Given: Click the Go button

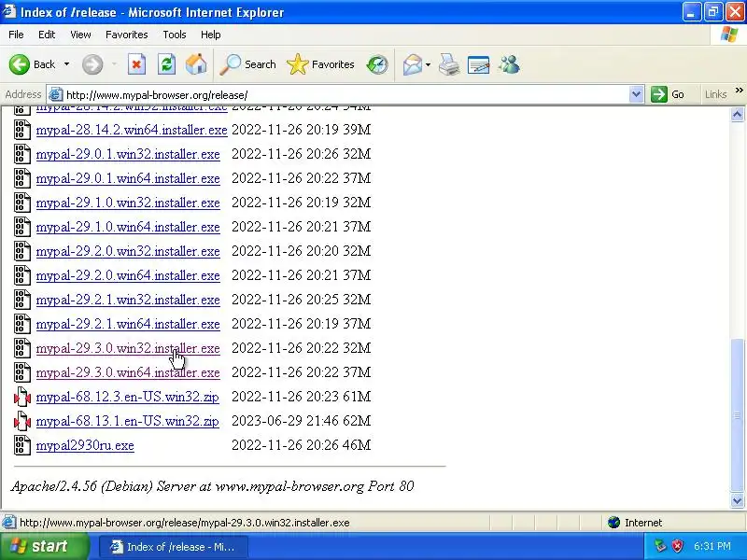Looking at the screenshot, I should 668,94.
